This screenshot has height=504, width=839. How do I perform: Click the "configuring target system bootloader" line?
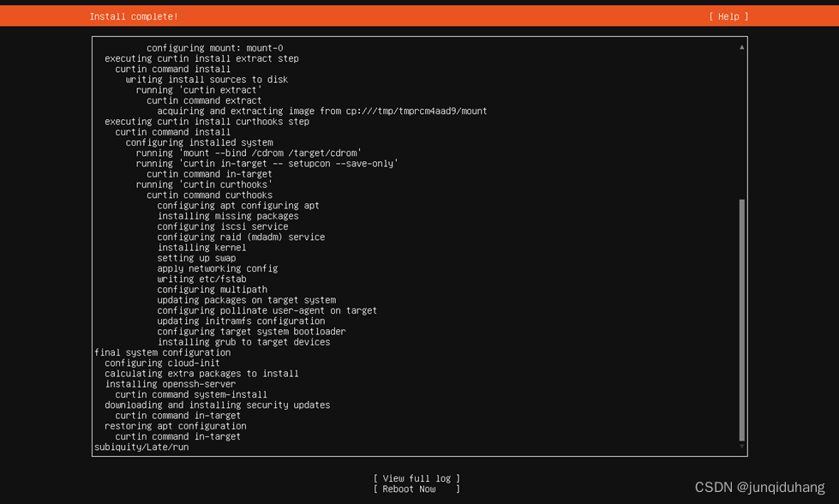click(251, 332)
